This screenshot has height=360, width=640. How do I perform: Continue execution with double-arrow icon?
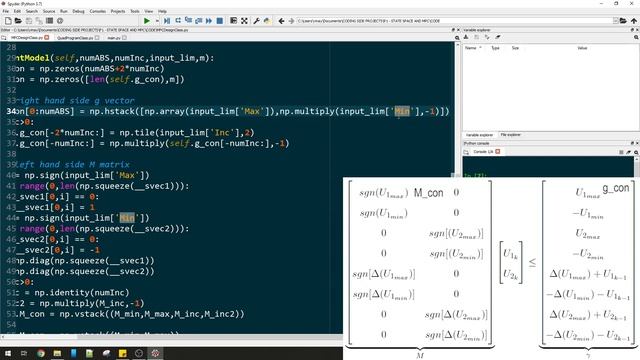coord(209,21)
